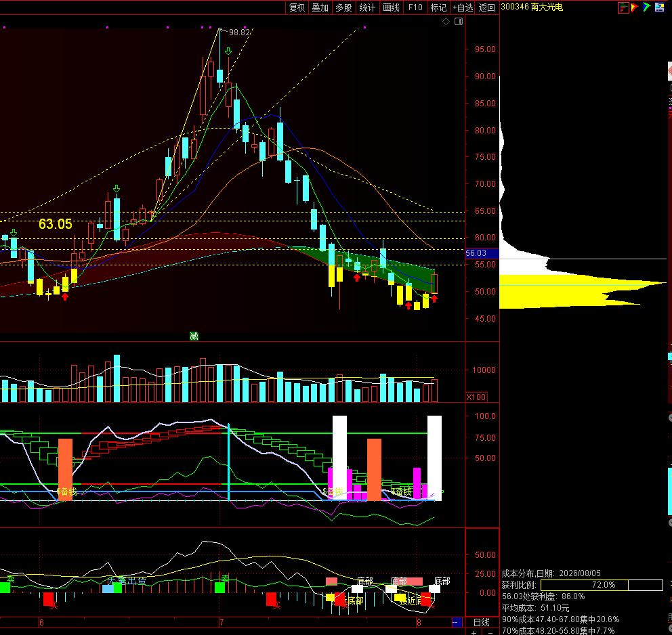Viewport: 672px width, 635px height.
Task: Click the 95.00 price axis label
Action: [x=485, y=49]
